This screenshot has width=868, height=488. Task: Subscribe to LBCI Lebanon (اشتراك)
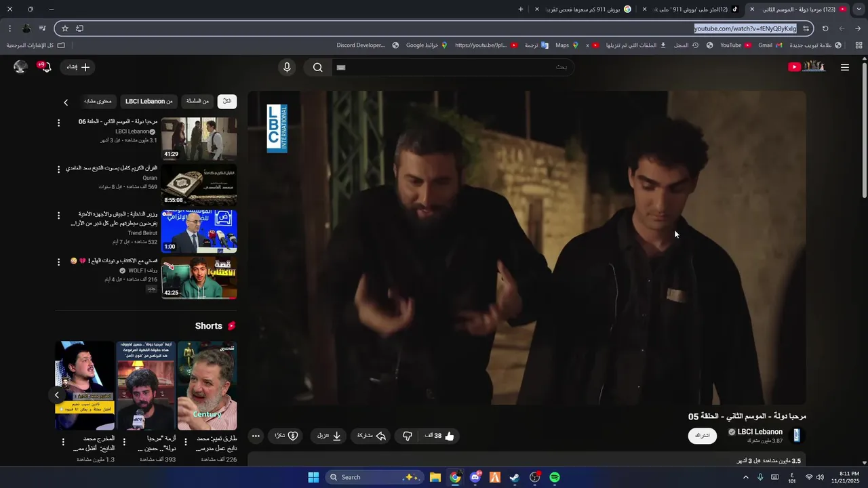[703, 436]
